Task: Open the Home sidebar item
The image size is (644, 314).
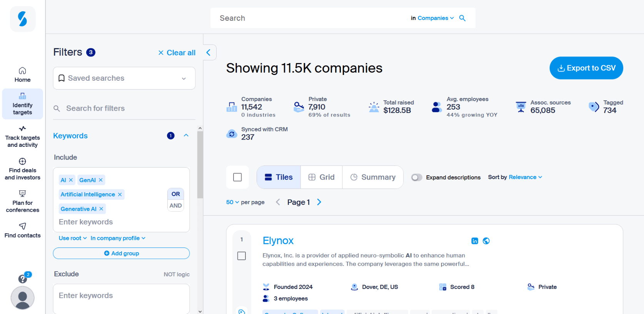Action: 22,75
